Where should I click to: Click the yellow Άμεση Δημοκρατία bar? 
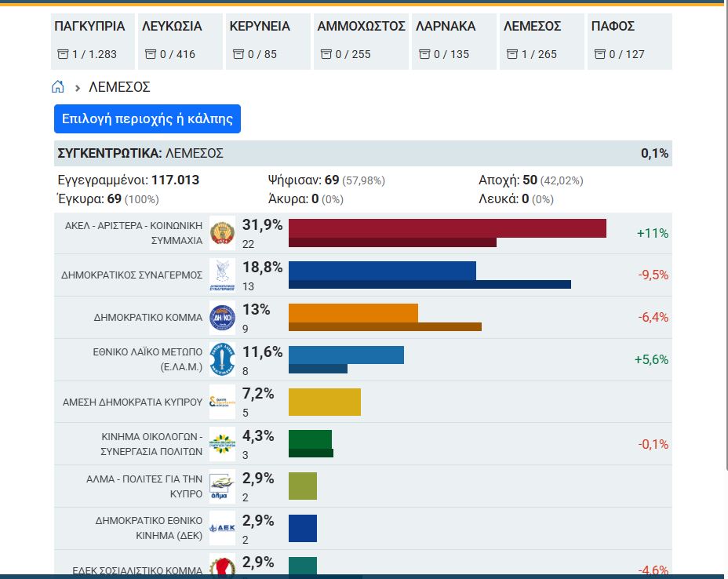click(325, 402)
